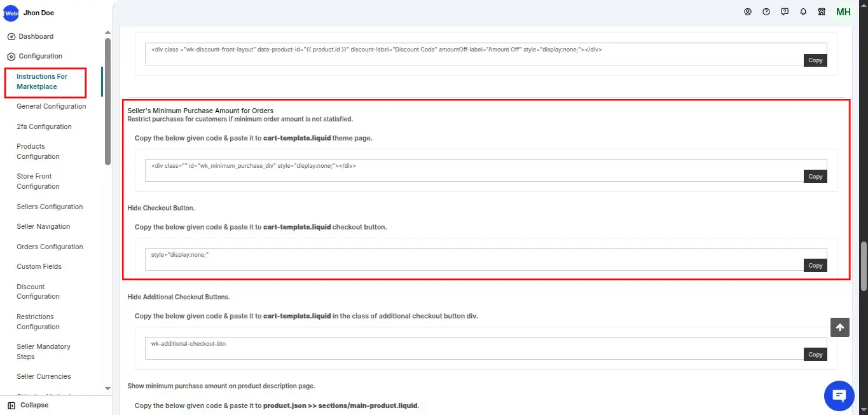Open the live chat bubble

coord(839,396)
